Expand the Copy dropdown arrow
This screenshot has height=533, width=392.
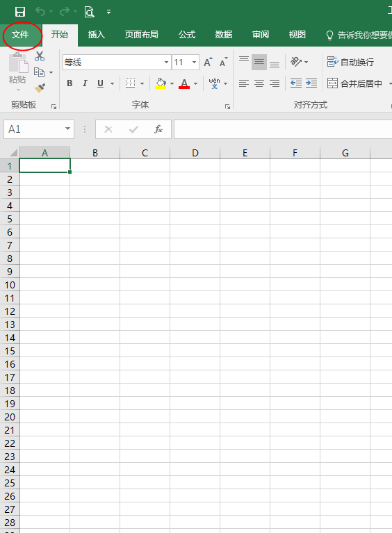click(x=51, y=72)
